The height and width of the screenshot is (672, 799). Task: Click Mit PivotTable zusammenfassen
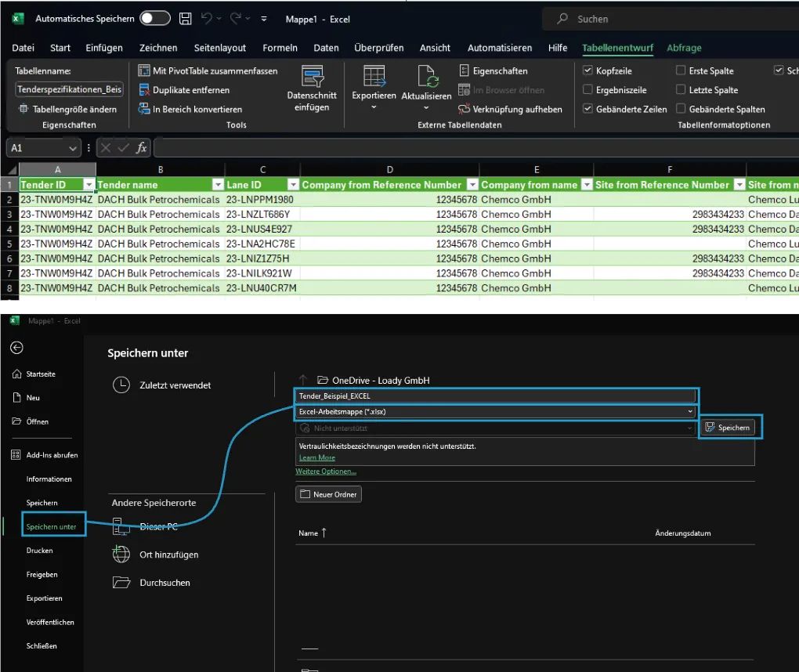coord(208,70)
